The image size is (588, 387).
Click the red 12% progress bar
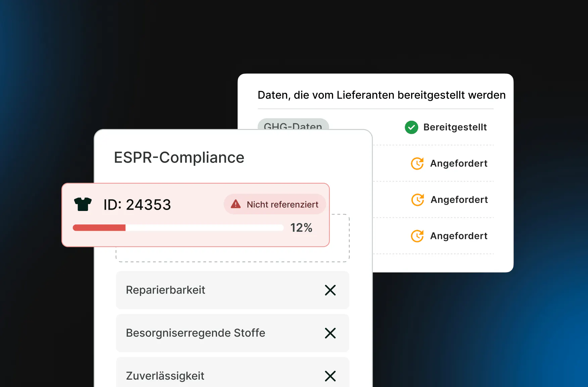(178, 228)
